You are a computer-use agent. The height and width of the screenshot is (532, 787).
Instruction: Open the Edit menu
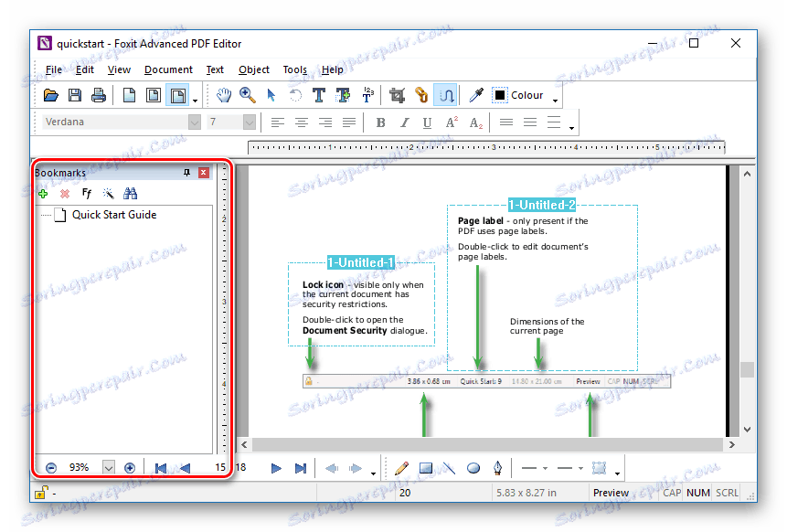pyautogui.click(x=85, y=69)
